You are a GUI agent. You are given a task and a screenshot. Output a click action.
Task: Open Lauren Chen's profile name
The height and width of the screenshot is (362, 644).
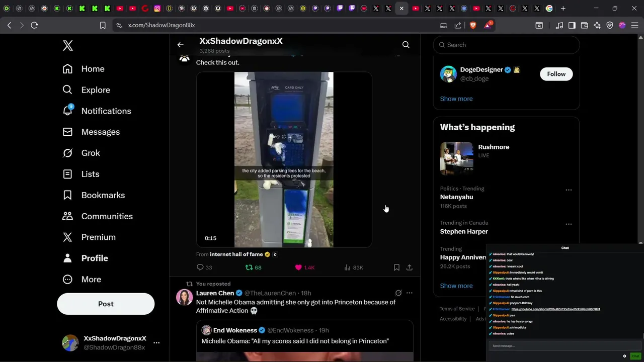click(215, 293)
